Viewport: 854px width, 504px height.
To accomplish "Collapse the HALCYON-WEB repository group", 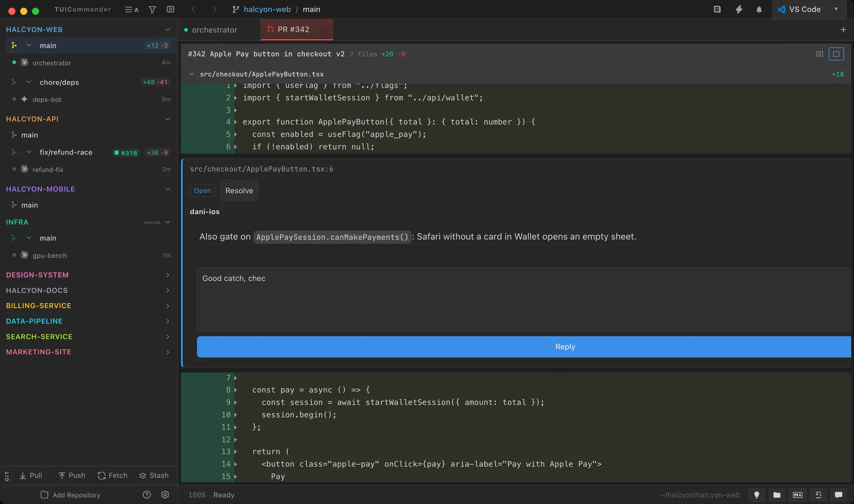I will point(167,29).
